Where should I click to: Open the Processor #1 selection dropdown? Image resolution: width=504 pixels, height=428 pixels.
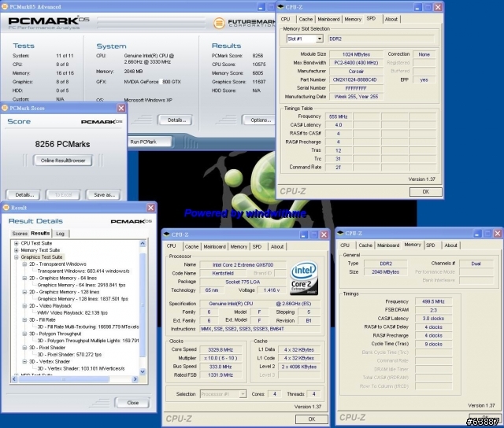click(243, 394)
